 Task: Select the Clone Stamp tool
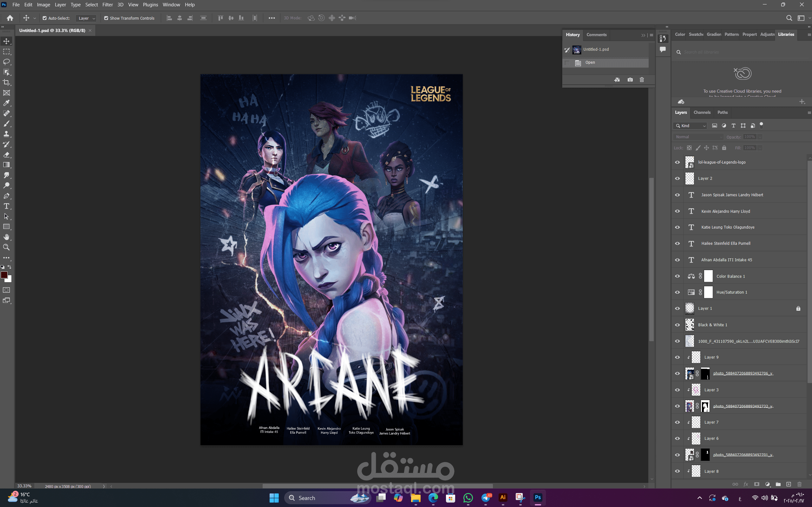[6, 134]
